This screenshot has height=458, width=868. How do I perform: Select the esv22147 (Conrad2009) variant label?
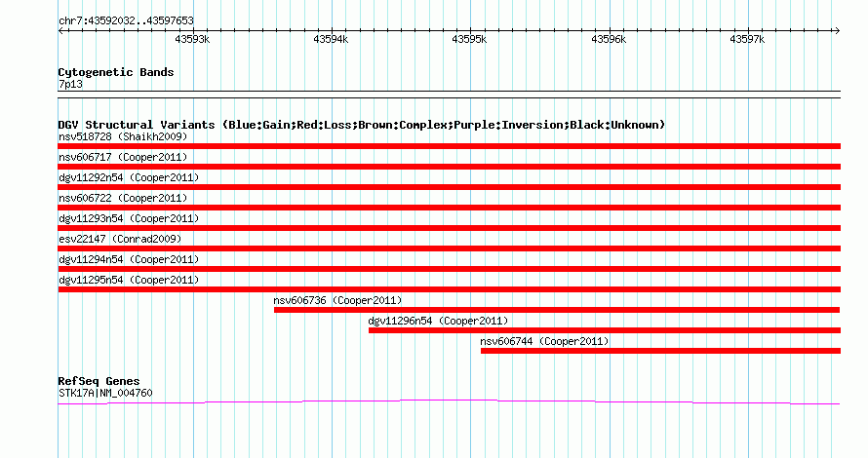pos(120,239)
